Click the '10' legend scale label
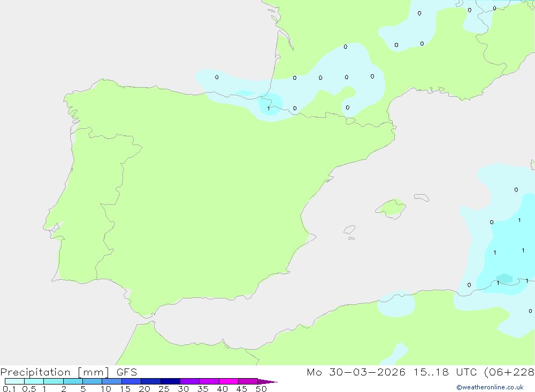 click(106, 389)
